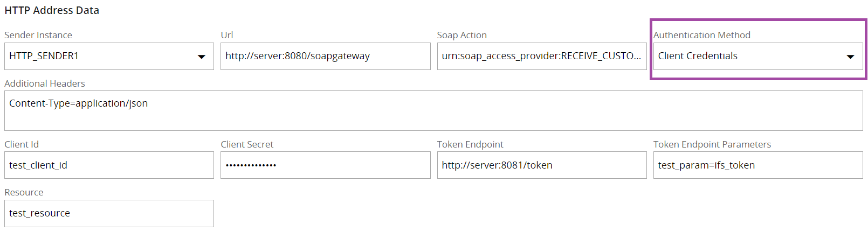Focus the Client Id field
Screen dimensions: 868x231
[109, 165]
